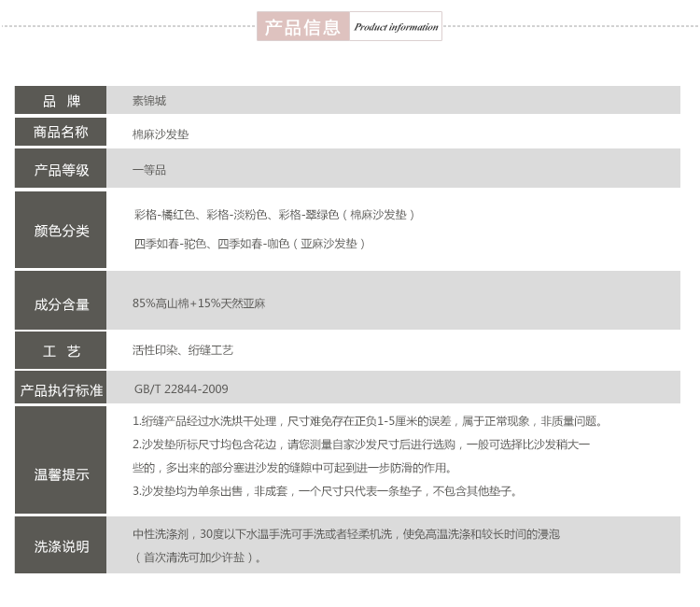Click the 工 艺 label cell
The image size is (700, 607).
[61, 350]
